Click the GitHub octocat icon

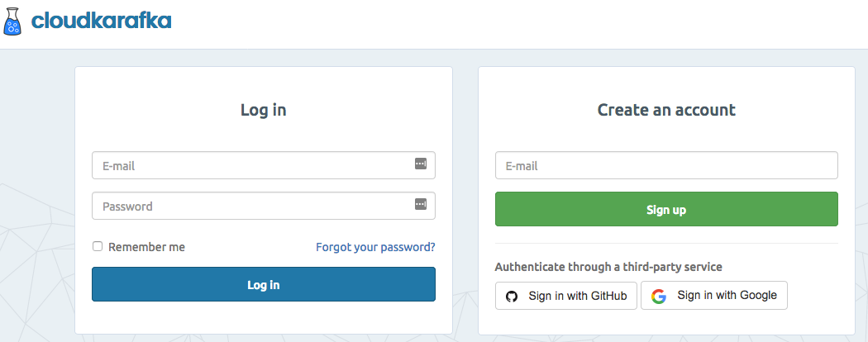tap(512, 296)
